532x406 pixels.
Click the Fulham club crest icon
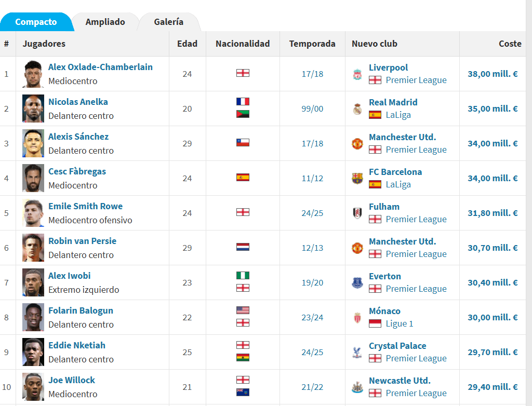pos(357,213)
